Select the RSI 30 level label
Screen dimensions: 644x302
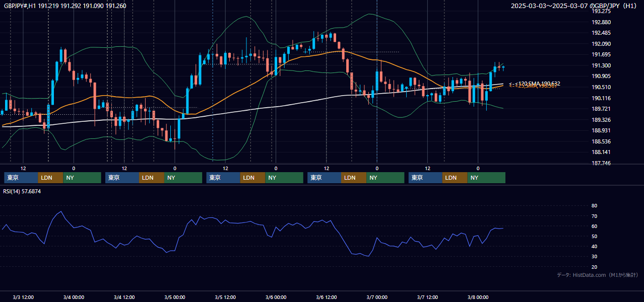[594, 256]
